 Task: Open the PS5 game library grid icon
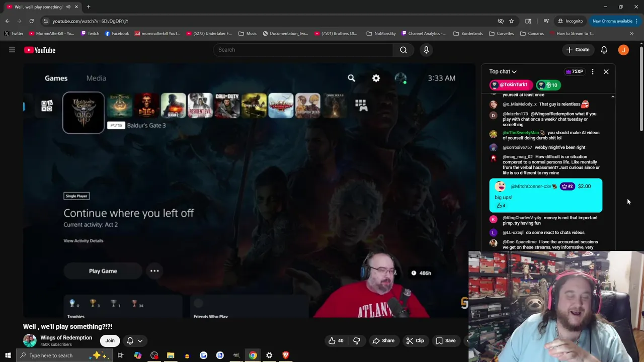[361, 104]
